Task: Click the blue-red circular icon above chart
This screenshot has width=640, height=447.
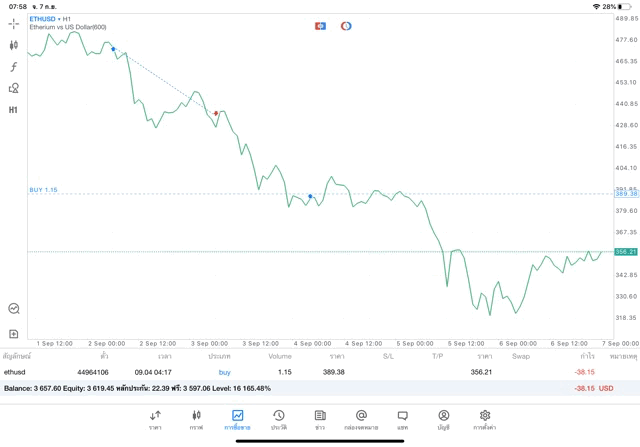Action: coord(346,26)
